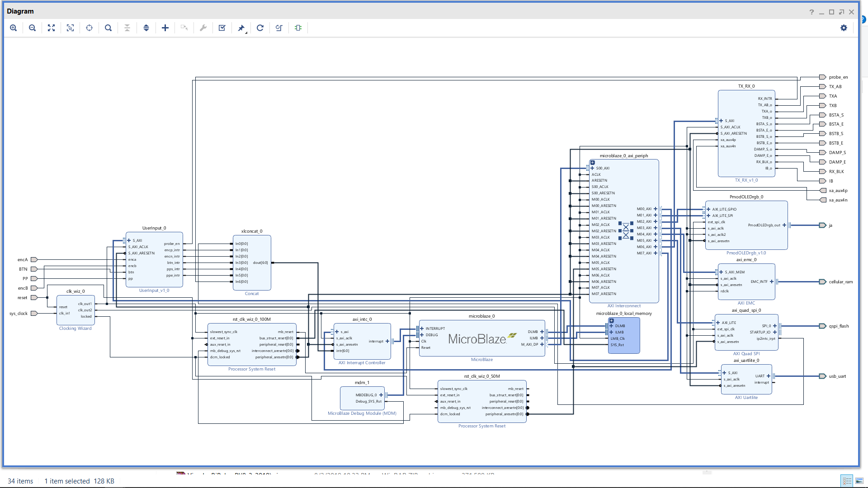The width and height of the screenshot is (868, 488).
Task: Click the Add IP plus icon
Action: coord(165,28)
